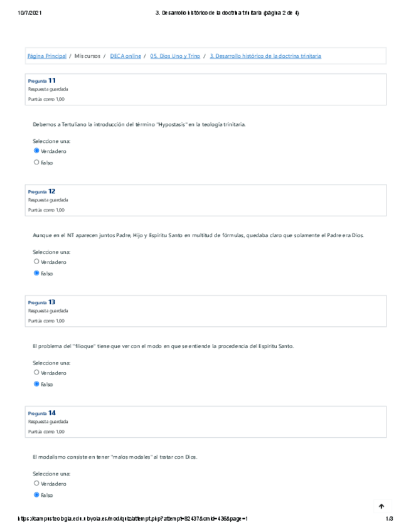Viewport: 411px width, 532px height.
Task: Open 05. Dios Uno y Trino breadcrumb
Action: 175,56
